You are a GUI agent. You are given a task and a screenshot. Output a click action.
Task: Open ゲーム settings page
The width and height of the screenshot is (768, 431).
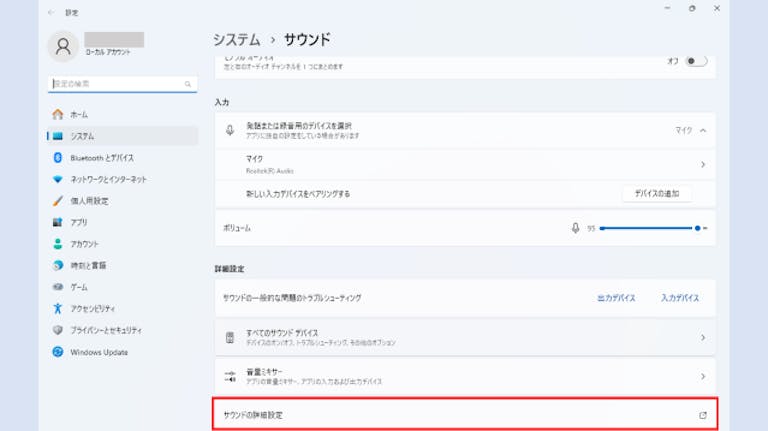122,287
